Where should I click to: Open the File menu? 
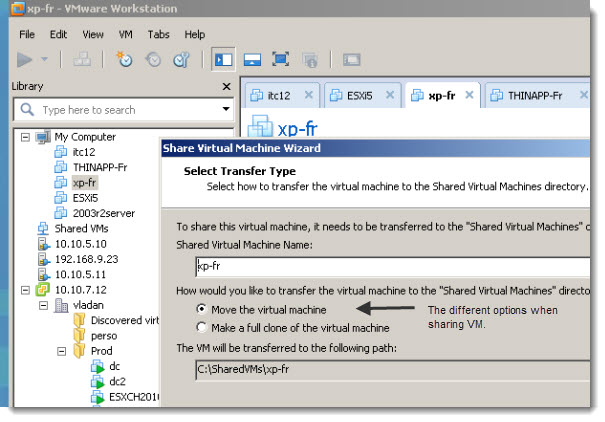27,34
